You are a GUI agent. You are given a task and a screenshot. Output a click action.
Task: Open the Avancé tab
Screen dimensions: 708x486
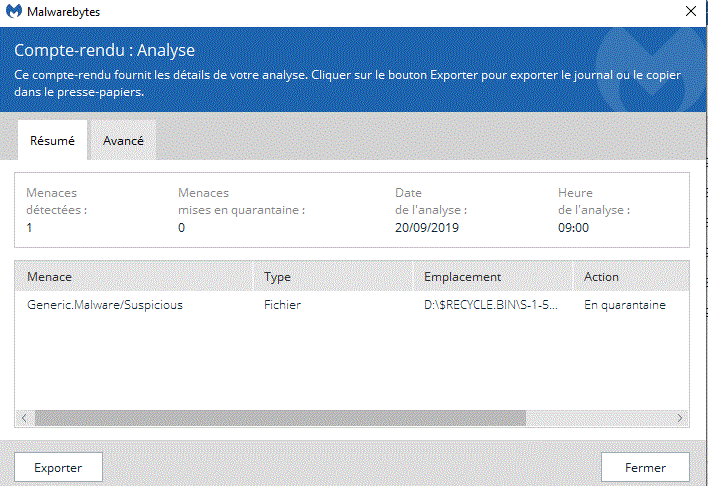pos(123,140)
